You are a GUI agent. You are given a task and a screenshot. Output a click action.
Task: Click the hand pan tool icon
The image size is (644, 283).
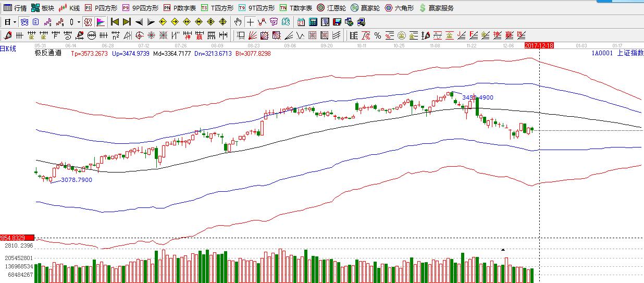(238, 22)
